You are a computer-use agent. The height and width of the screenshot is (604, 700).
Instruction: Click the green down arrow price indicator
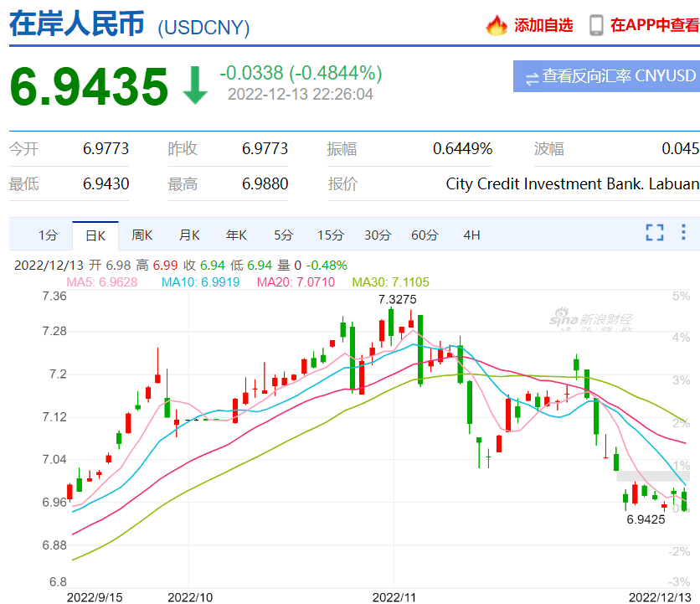(x=195, y=85)
